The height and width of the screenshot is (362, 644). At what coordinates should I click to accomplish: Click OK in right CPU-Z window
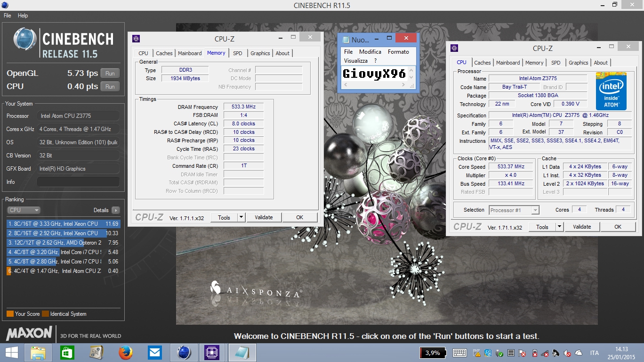pyautogui.click(x=618, y=227)
